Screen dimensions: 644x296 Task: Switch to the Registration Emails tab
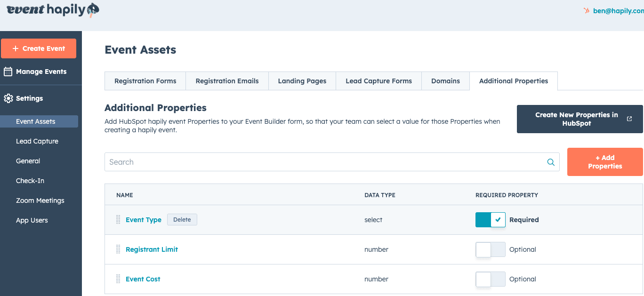[227, 81]
